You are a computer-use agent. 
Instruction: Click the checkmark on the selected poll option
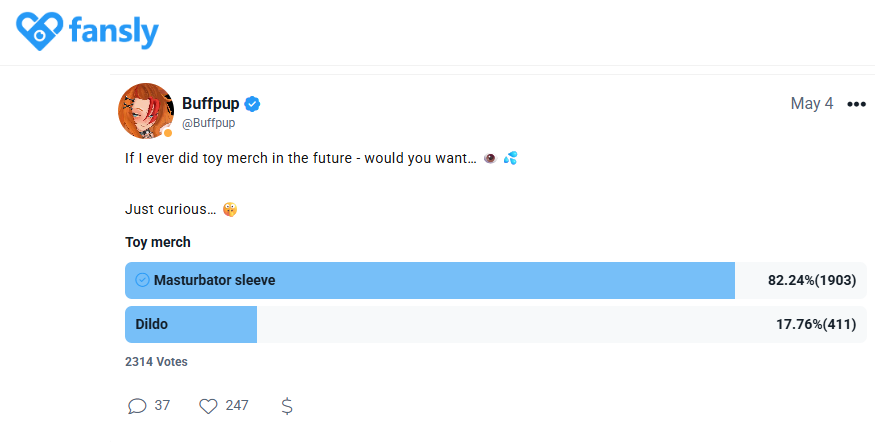(x=142, y=280)
